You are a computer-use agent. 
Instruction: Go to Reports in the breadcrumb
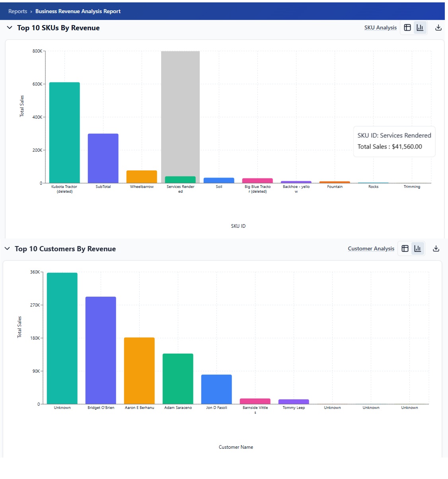pyautogui.click(x=18, y=11)
